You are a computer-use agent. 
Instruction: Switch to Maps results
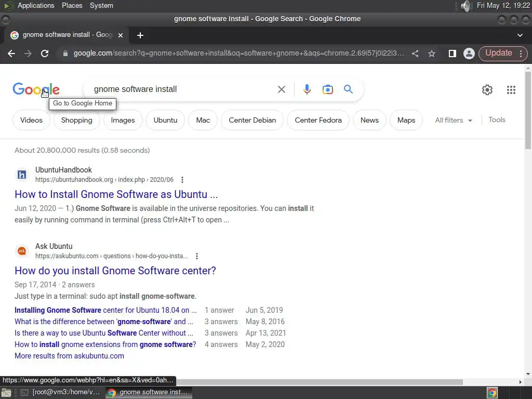click(x=406, y=120)
